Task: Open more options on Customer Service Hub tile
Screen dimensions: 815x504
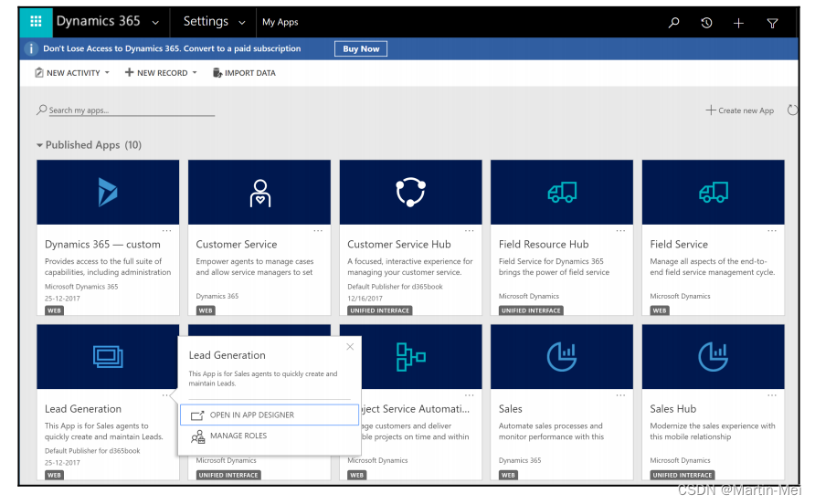Action: pos(469,231)
